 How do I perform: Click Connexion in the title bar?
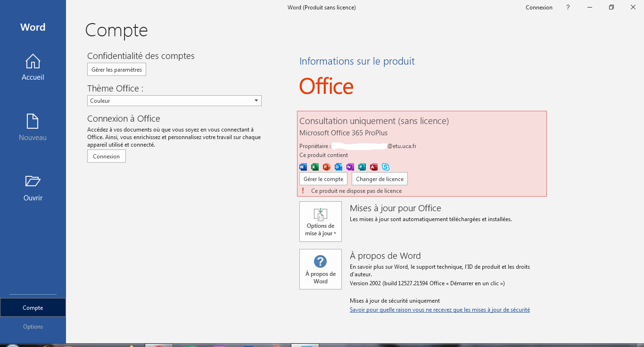[539, 8]
